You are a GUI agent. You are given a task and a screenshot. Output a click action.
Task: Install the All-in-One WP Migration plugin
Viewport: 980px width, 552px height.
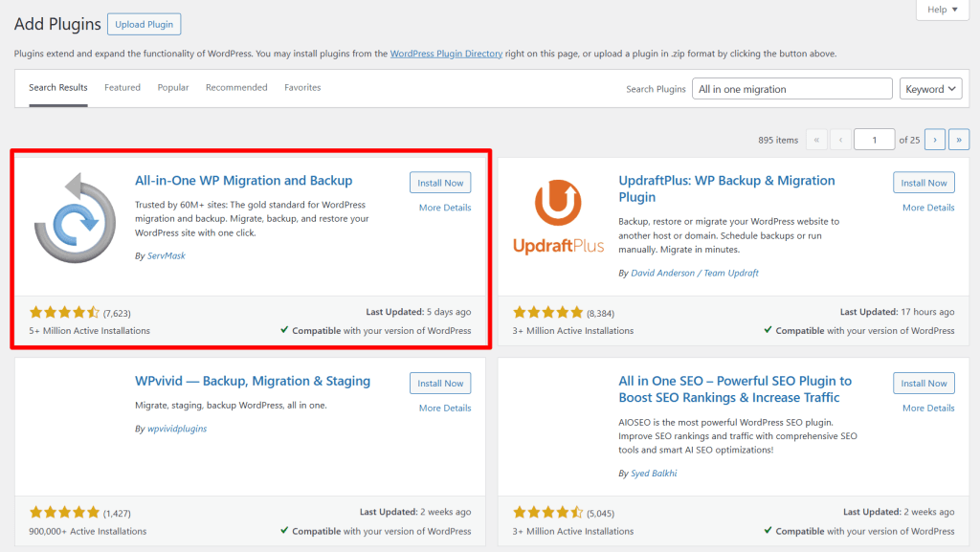pos(440,182)
